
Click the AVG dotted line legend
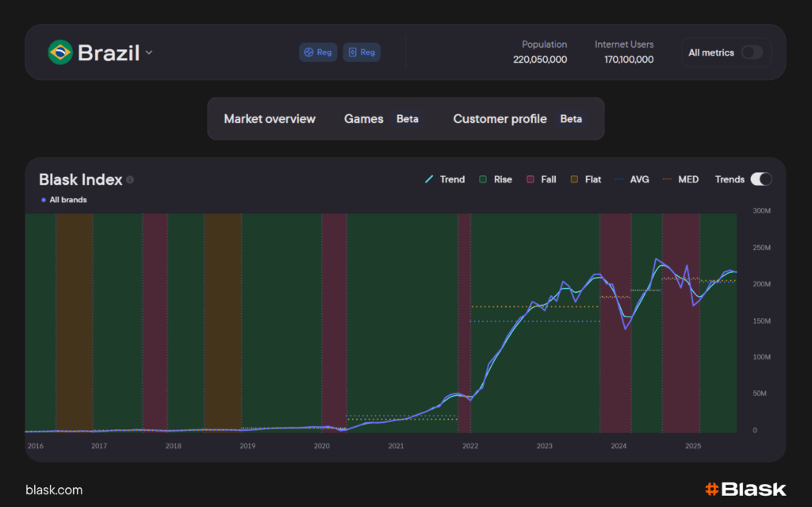tap(619, 179)
